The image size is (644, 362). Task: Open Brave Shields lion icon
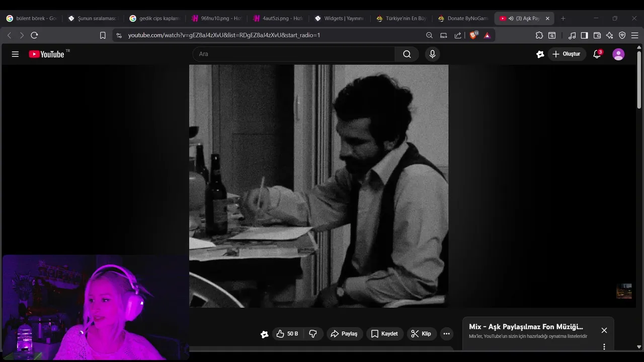tap(473, 35)
